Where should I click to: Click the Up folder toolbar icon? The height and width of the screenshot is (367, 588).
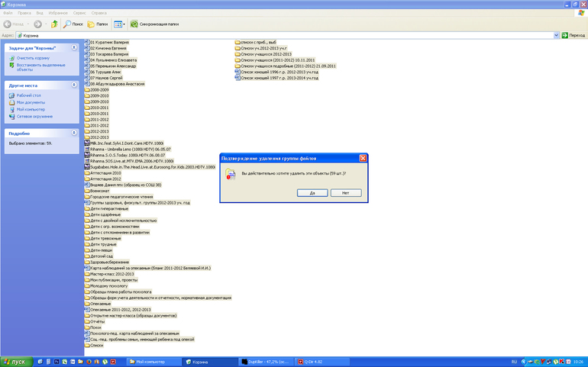(54, 24)
